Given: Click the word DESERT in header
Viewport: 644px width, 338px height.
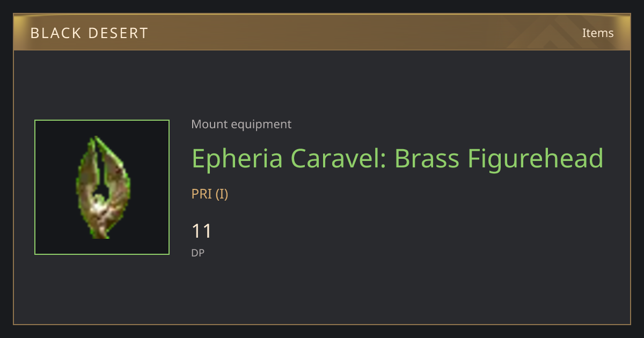Looking at the screenshot, I should pyautogui.click(x=118, y=33).
